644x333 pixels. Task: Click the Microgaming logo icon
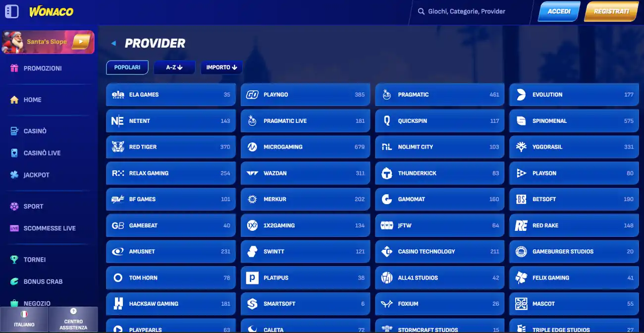click(252, 147)
